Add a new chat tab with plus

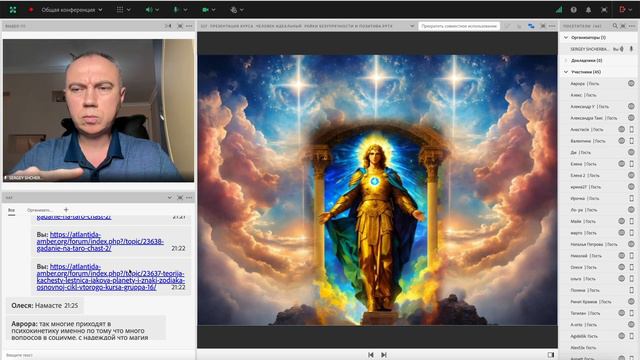(x=66, y=210)
